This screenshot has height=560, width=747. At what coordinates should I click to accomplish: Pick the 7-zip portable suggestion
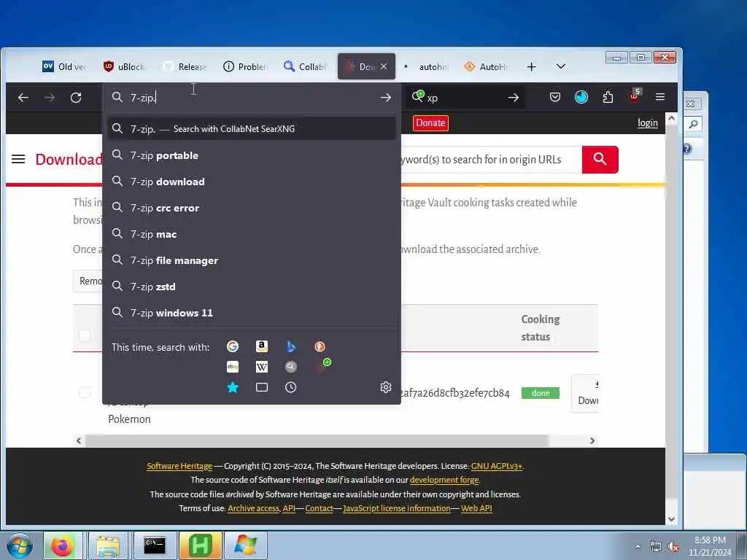(x=252, y=155)
